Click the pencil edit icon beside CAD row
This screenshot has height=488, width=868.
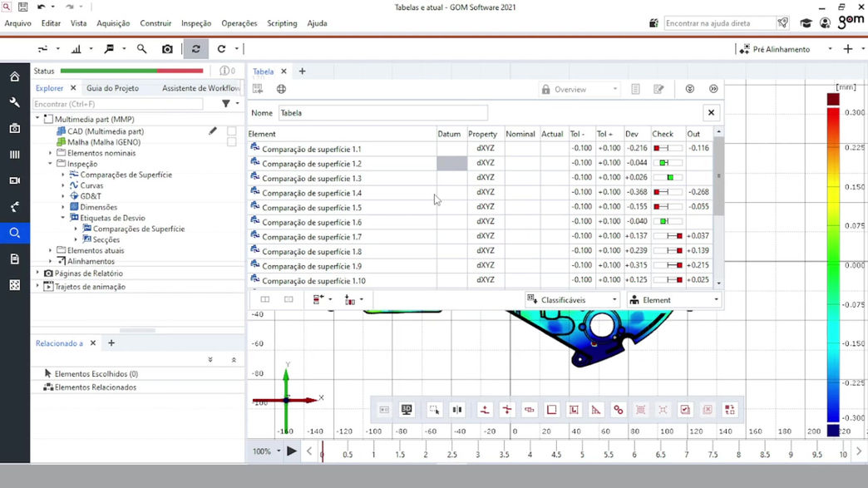[213, 131]
